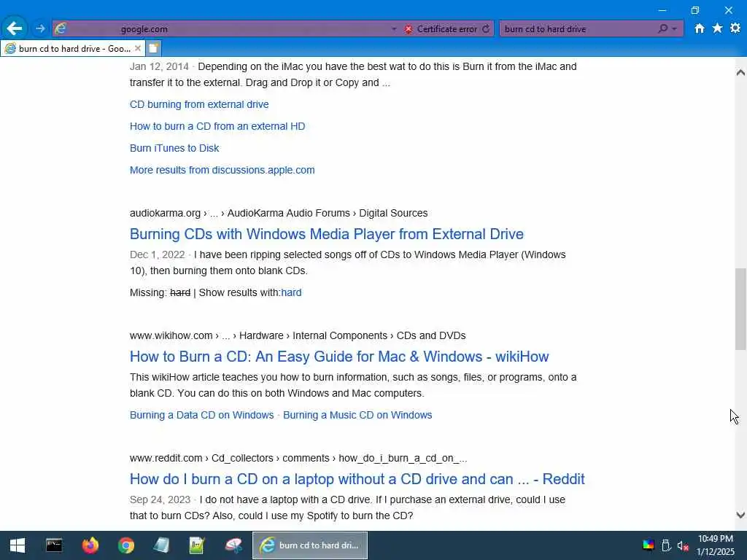Open the Home page icon
747x560 pixels.
699,28
